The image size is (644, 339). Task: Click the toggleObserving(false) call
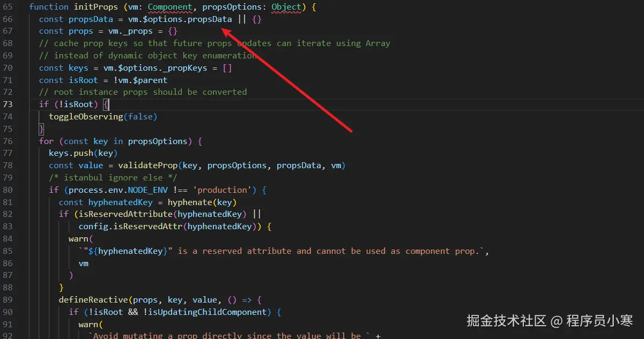(x=103, y=117)
